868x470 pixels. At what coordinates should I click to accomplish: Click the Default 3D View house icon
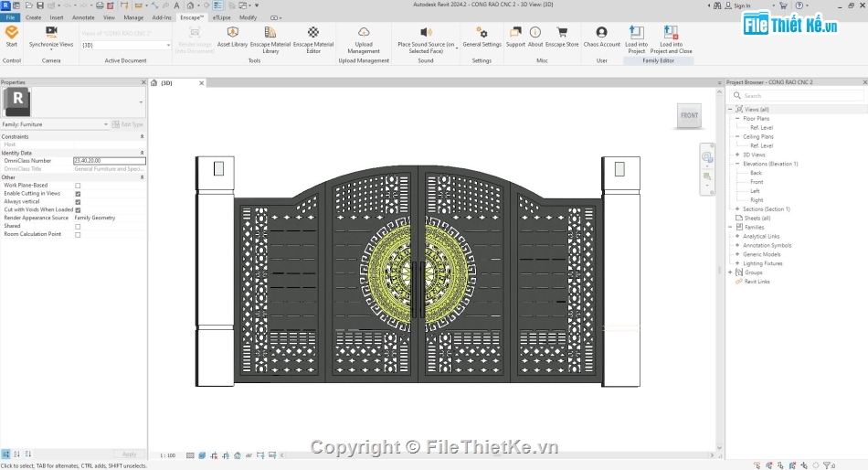coord(190,5)
